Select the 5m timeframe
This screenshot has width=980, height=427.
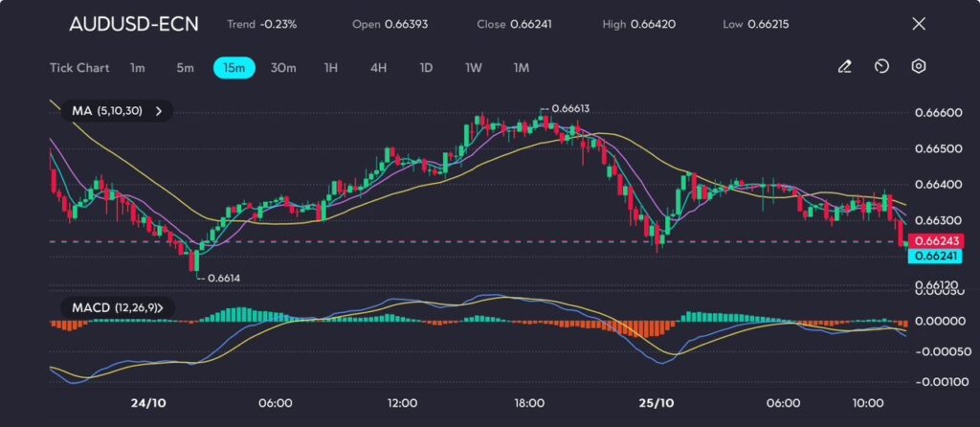click(185, 68)
